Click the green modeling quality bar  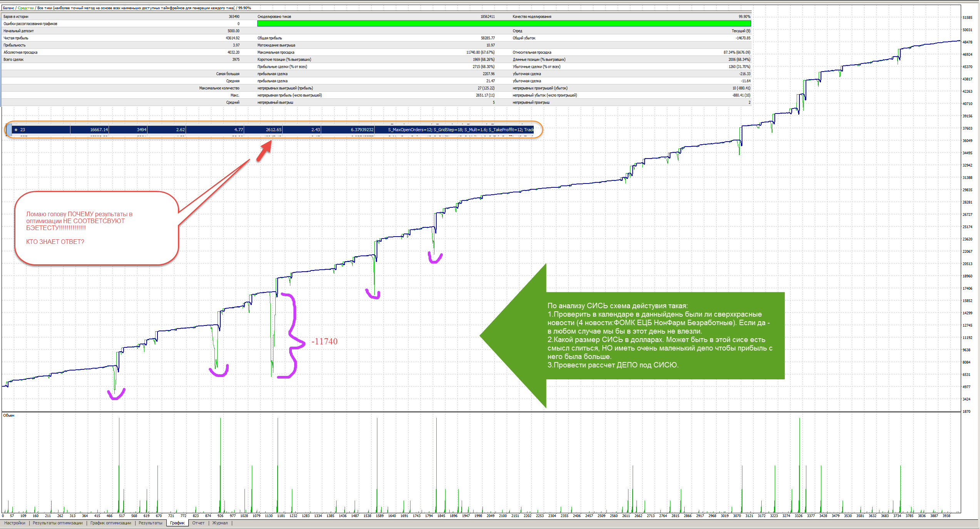(504, 24)
